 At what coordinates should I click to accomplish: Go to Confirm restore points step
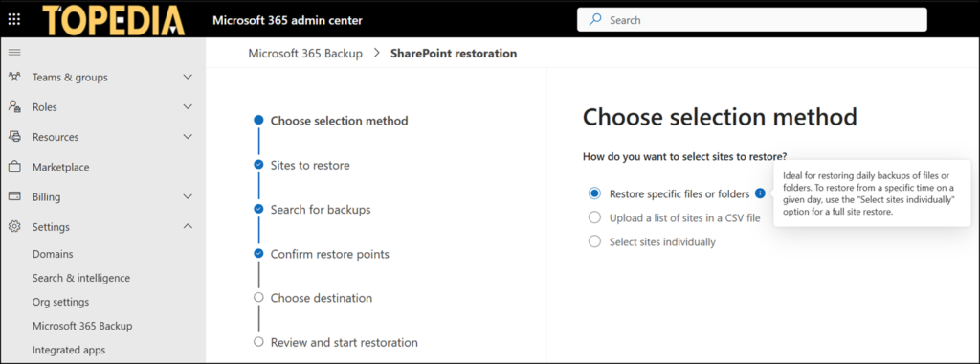330,254
